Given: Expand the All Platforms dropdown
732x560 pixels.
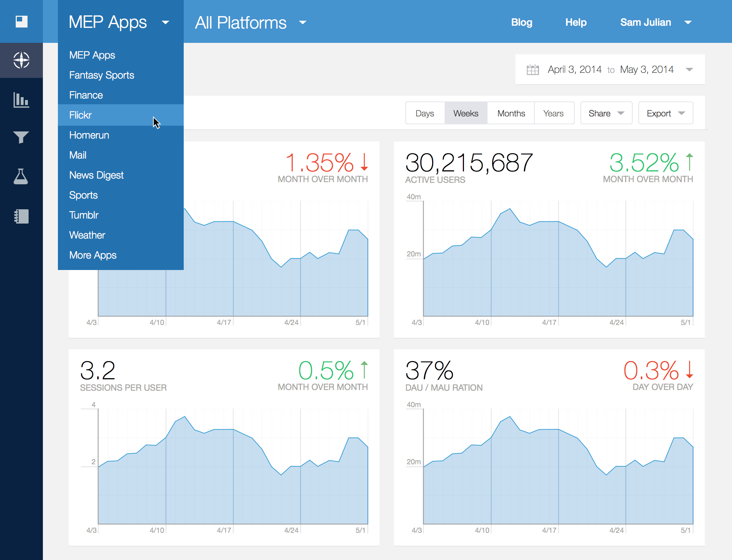Looking at the screenshot, I should [x=250, y=22].
